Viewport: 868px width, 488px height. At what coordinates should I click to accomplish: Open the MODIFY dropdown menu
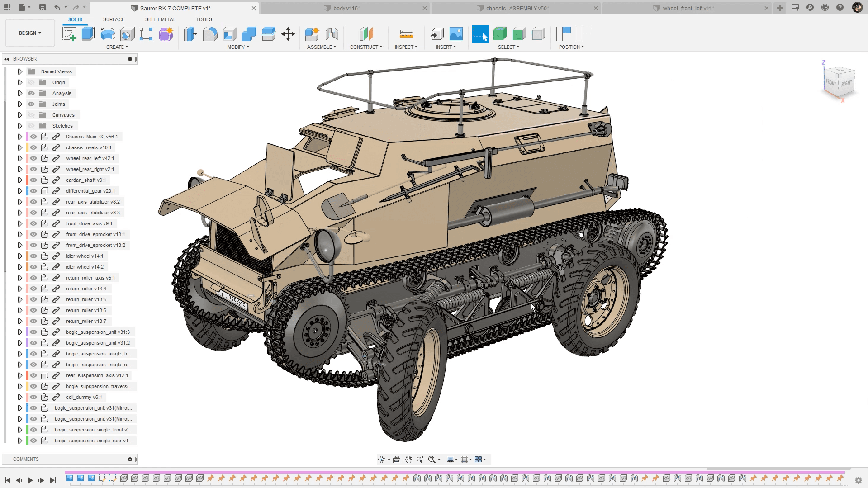(x=238, y=47)
